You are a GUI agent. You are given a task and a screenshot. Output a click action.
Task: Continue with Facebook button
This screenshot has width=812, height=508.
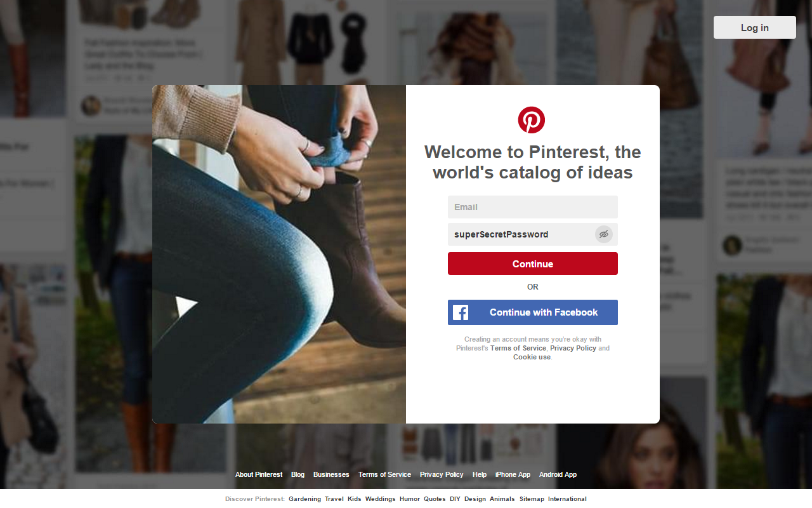click(533, 312)
